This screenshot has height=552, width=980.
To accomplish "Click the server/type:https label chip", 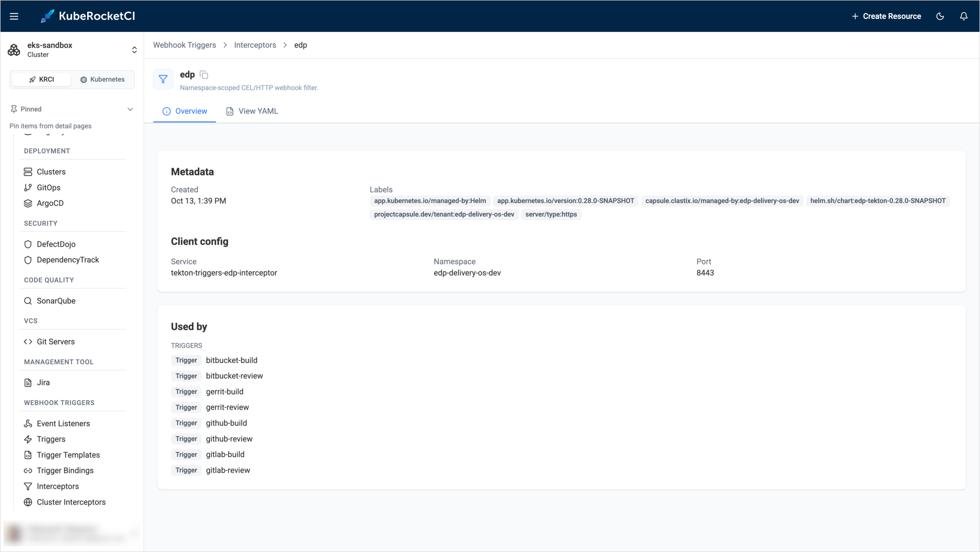I will pyautogui.click(x=551, y=214).
